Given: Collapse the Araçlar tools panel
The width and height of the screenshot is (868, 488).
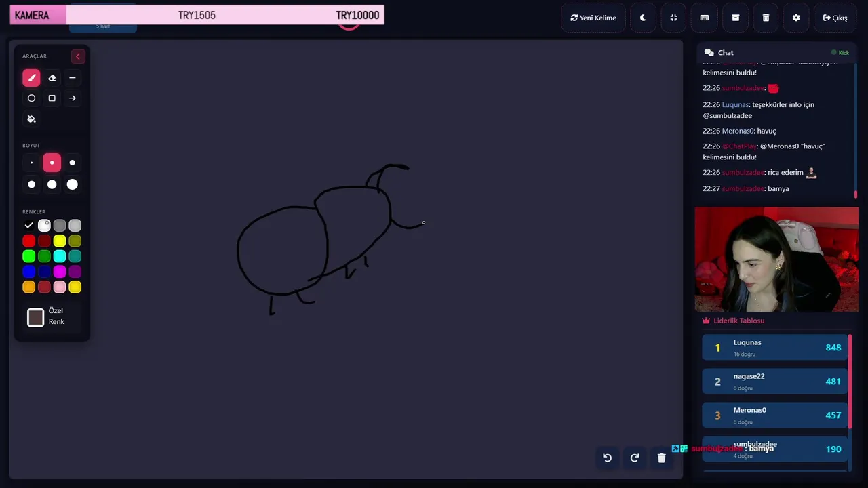Looking at the screenshot, I should tap(77, 56).
